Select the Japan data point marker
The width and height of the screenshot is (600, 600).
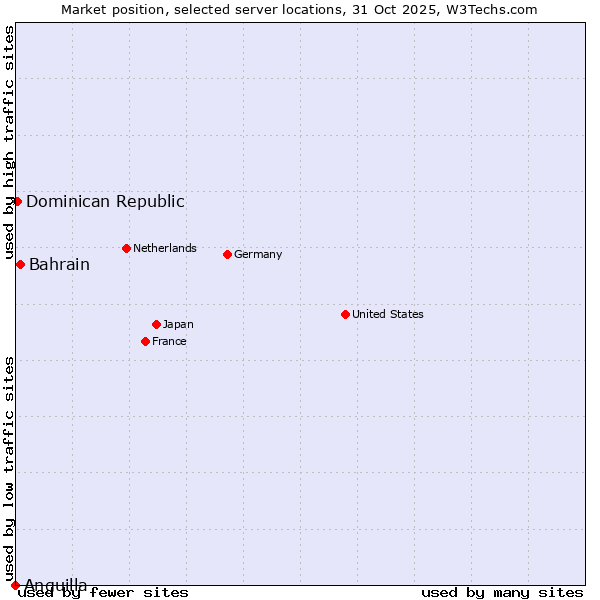click(x=156, y=324)
